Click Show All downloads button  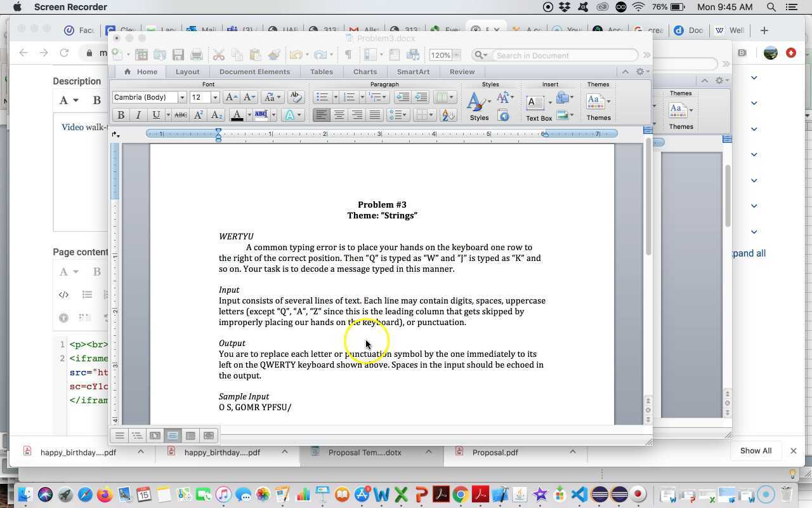coord(756,451)
